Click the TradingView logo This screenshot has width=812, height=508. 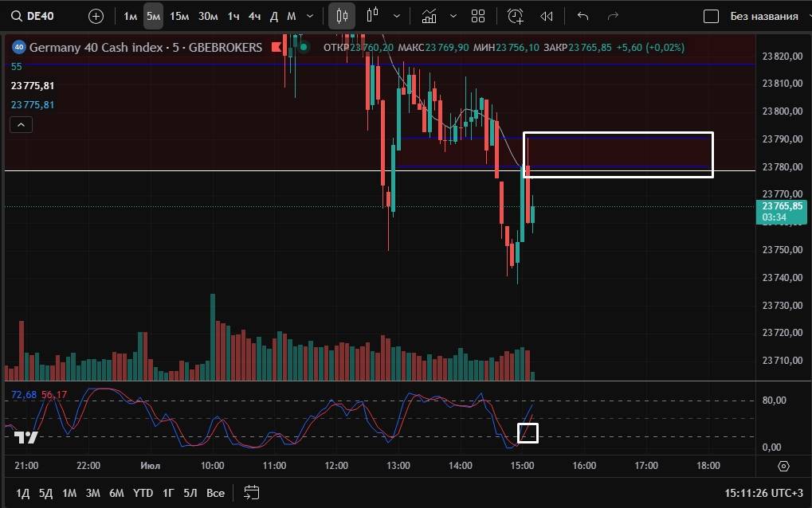pyautogui.click(x=25, y=438)
